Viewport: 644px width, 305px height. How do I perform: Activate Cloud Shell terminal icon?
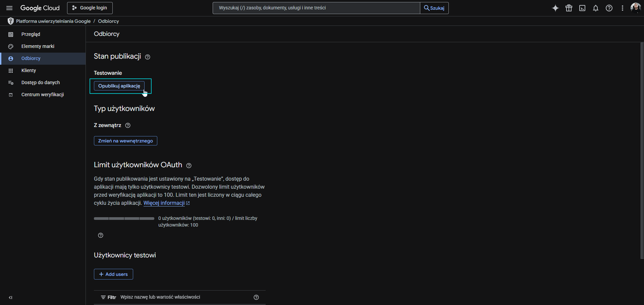pyautogui.click(x=582, y=8)
